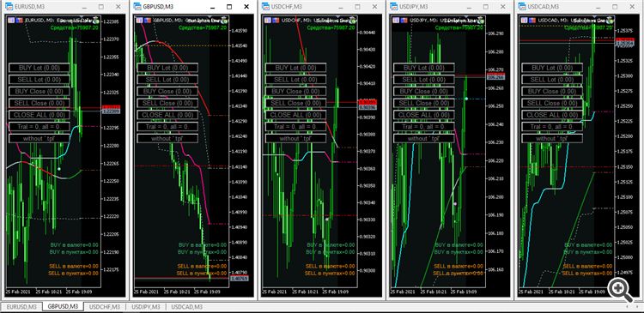Click BUY Lot (0.00) in GBPUSD chart
The image size is (644, 313).
167,68
